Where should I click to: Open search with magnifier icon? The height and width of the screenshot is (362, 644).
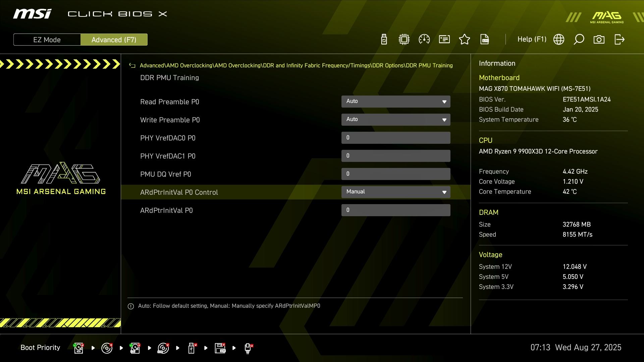tap(579, 40)
